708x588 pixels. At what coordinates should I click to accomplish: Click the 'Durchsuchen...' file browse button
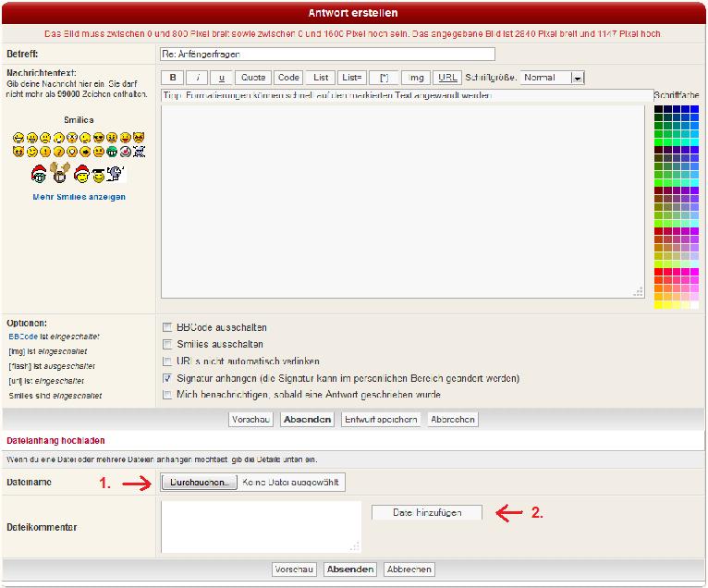pyautogui.click(x=199, y=482)
